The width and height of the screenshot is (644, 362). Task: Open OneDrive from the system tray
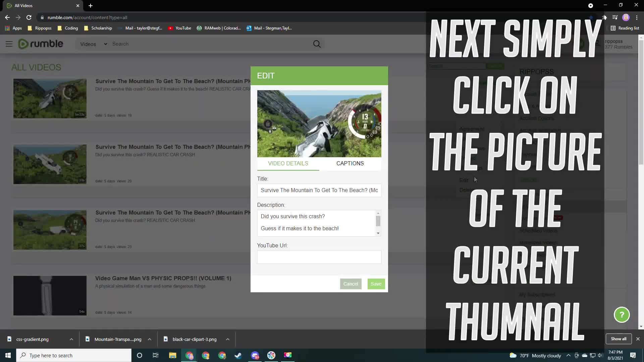pos(585,355)
